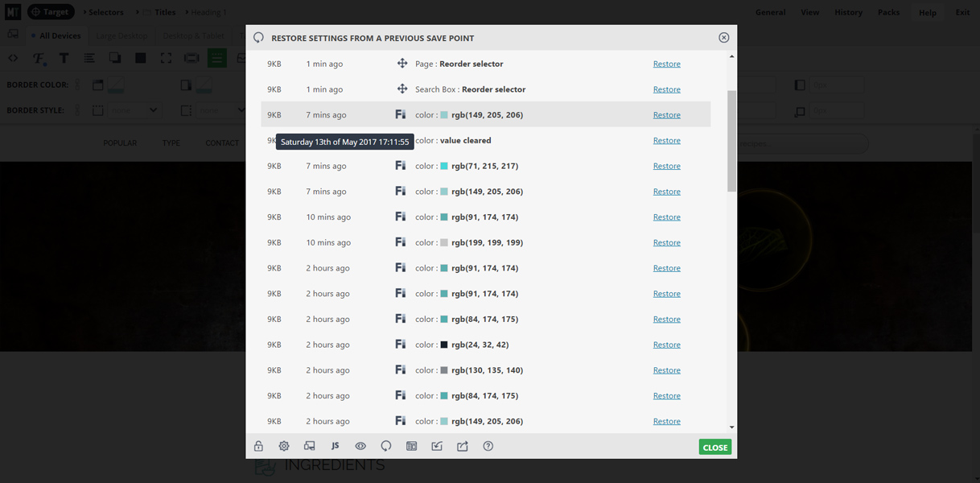Open the Packs menu
980x483 pixels.
tap(888, 12)
